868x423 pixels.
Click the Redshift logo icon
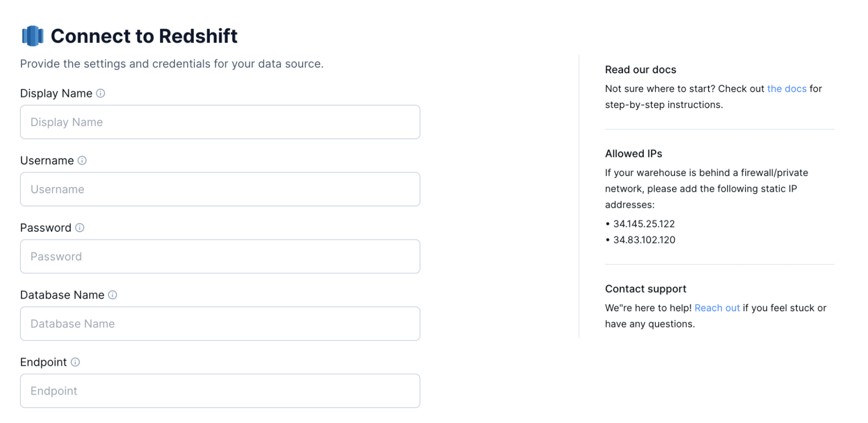(x=33, y=36)
